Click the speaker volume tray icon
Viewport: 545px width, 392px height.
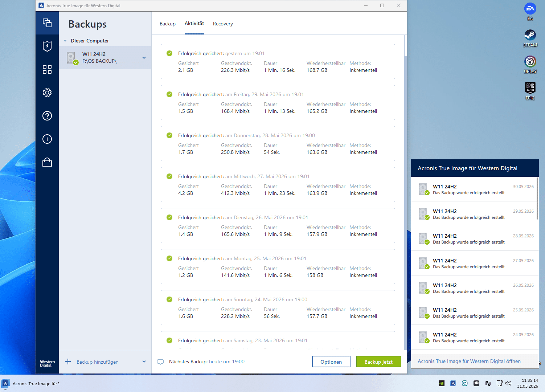click(x=508, y=383)
